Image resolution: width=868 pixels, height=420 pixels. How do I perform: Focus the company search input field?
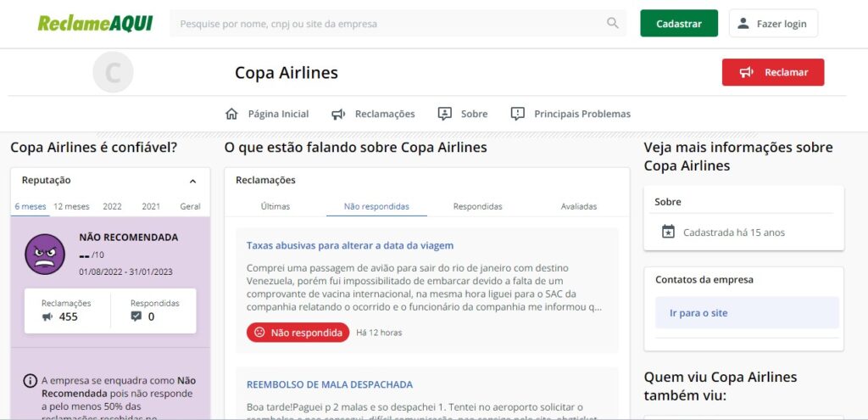(x=386, y=24)
